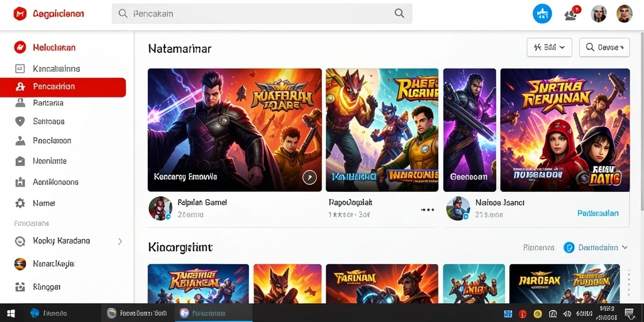Expand the Dertedaiinn dropdown
The image size is (644, 322).
tap(625, 248)
